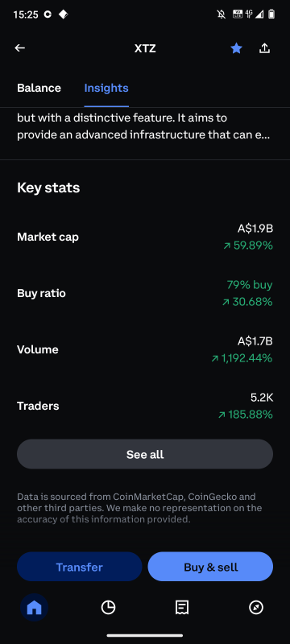Image resolution: width=290 pixels, height=644 pixels.
Task: Open the Home tab icon
Action: click(x=34, y=608)
